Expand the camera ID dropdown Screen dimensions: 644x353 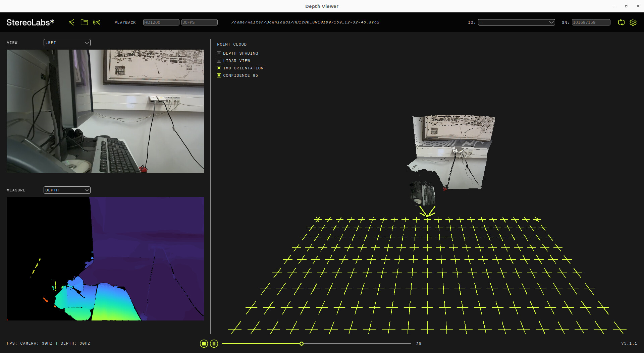click(x=516, y=22)
